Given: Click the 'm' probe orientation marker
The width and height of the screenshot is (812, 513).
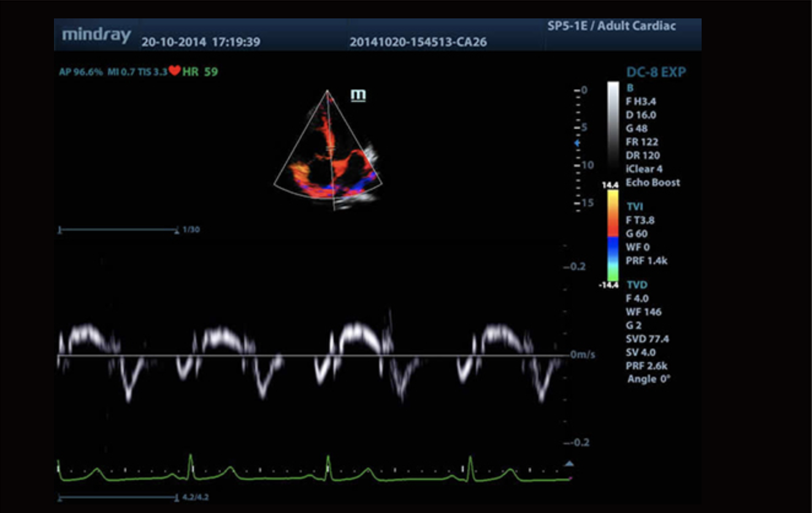Looking at the screenshot, I should click(358, 95).
